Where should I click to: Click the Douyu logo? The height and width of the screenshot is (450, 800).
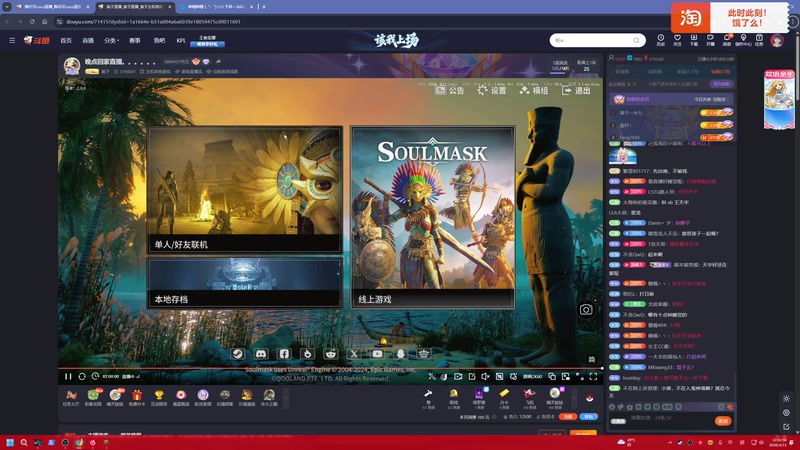(37, 40)
